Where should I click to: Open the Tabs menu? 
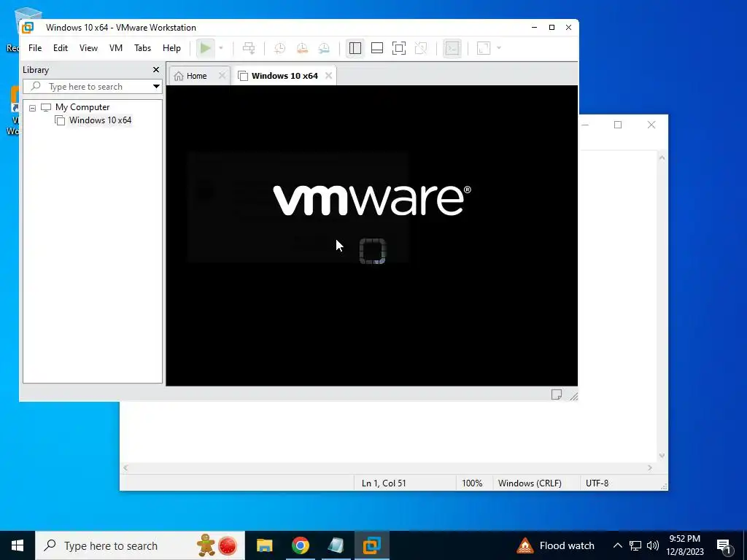[x=142, y=48]
